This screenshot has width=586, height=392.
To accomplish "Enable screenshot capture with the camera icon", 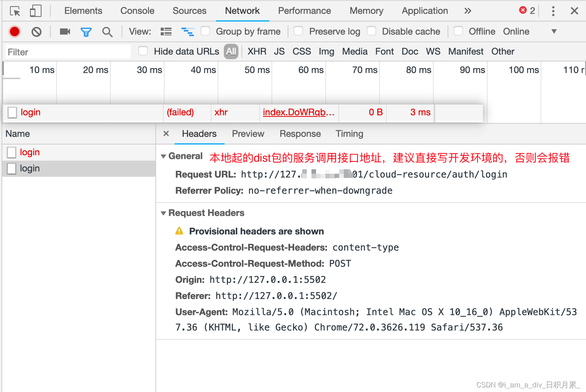I will 64,32.
